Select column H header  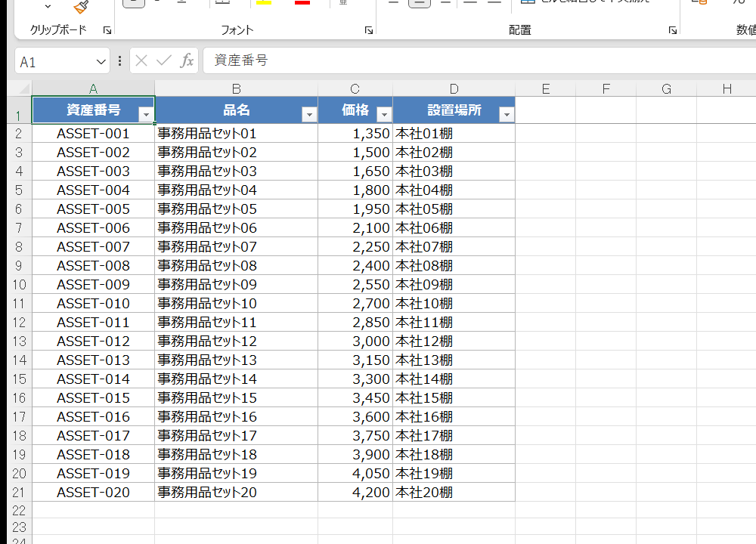[x=727, y=88]
